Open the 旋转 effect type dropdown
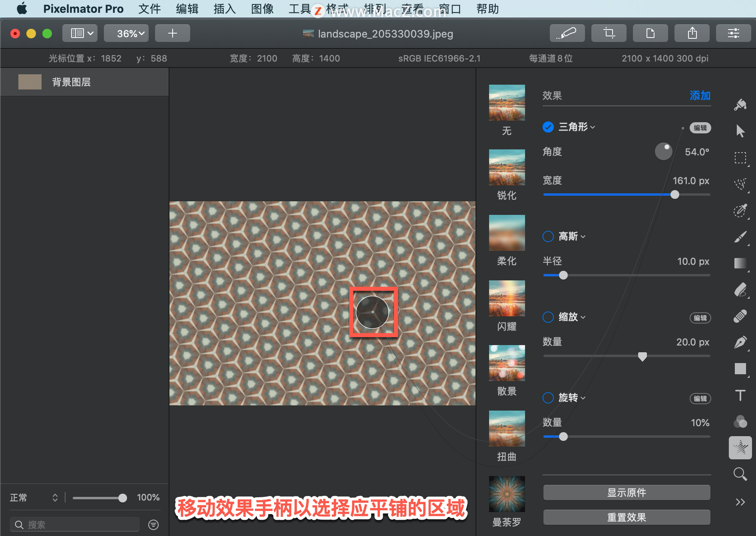 click(572, 398)
